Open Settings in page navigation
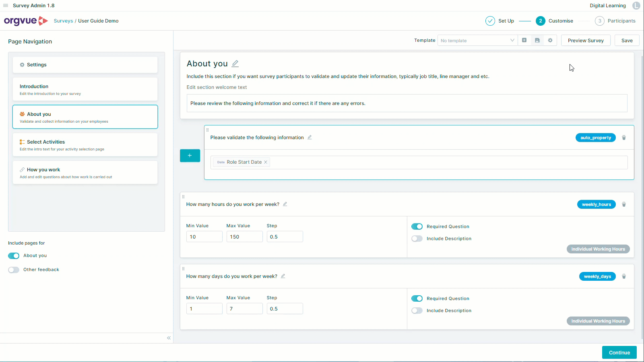The width and height of the screenshot is (644, 362). 85,65
